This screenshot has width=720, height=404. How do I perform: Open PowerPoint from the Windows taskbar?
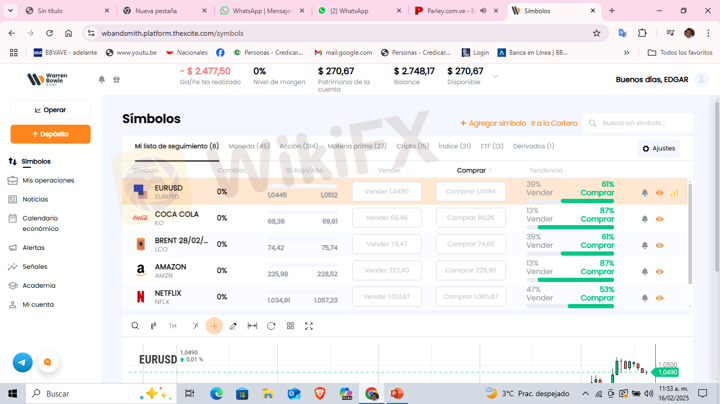click(x=397, y=393)
